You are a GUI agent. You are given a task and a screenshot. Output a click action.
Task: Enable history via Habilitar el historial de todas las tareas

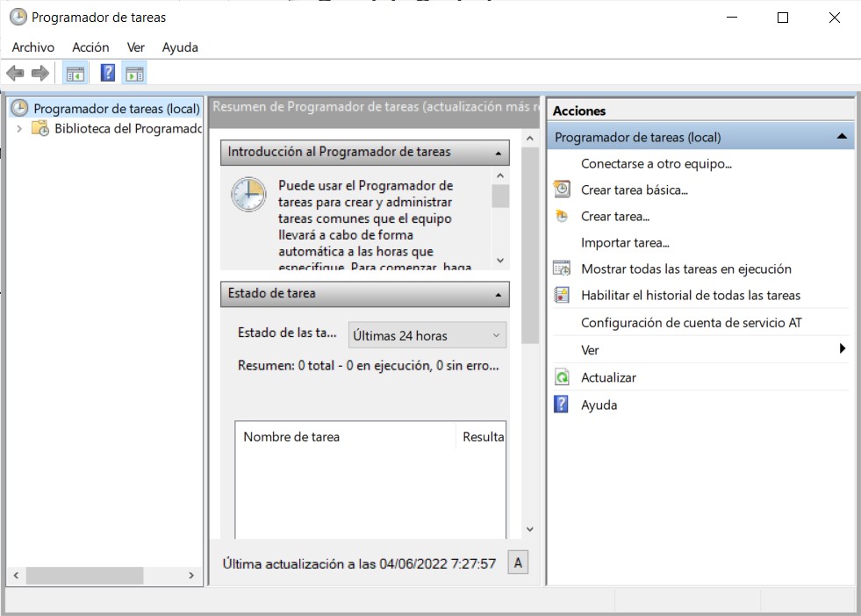click(690, 296)
